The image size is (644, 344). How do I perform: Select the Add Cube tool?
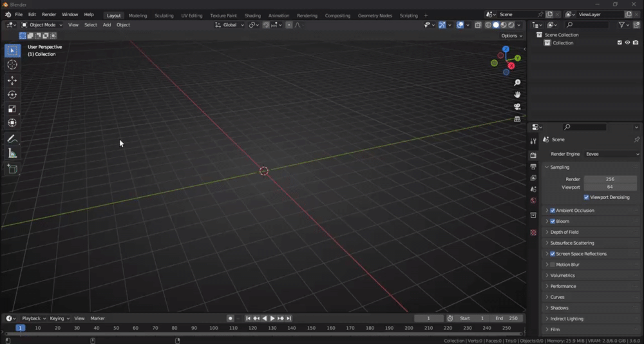click(12, 169)
